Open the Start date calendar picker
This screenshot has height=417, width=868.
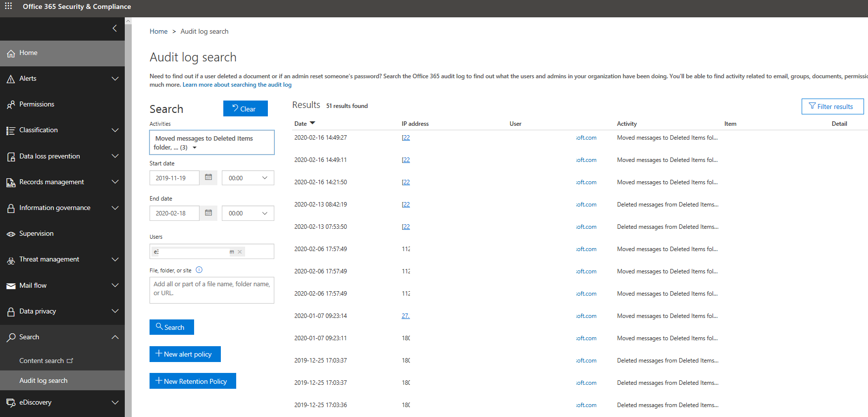208,177
